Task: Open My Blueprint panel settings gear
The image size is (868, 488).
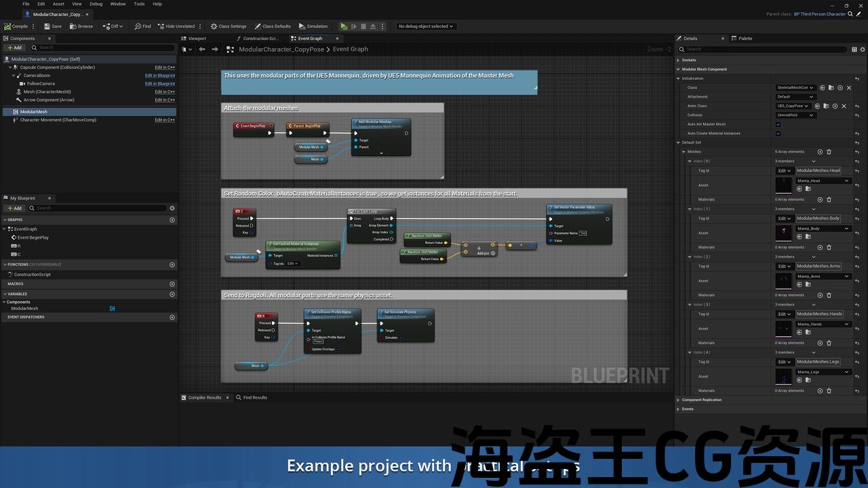Action: (172, 208)
